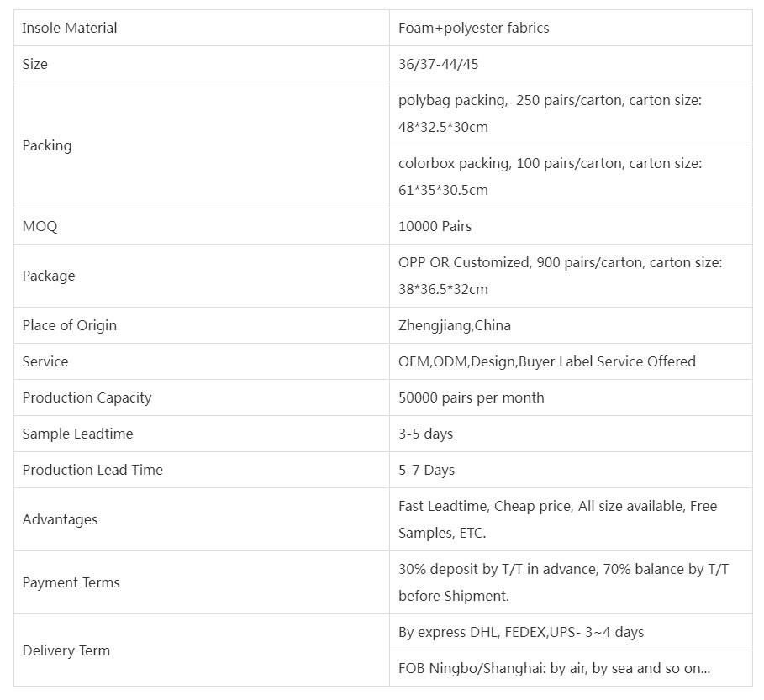Select the Zhengjiang,China value
Image resolution: width=764 pixels, height=700 pixels.
click(454, 325)
